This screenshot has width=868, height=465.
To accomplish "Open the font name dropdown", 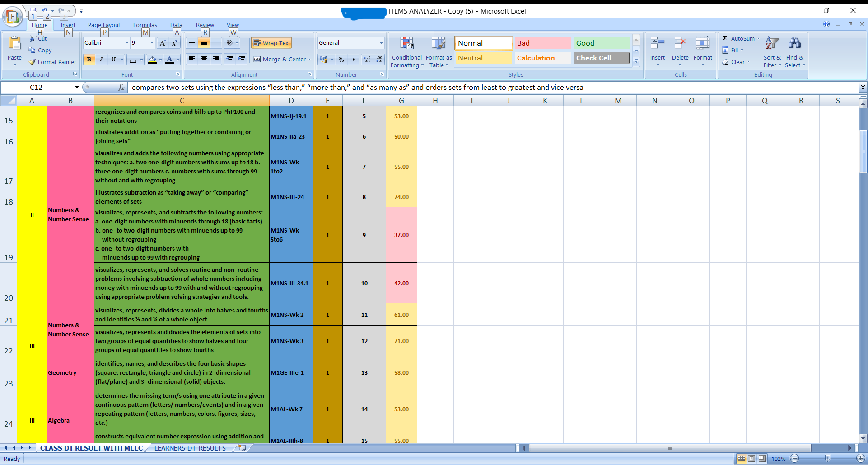I will pyautogui.click(x=127, y=43).
